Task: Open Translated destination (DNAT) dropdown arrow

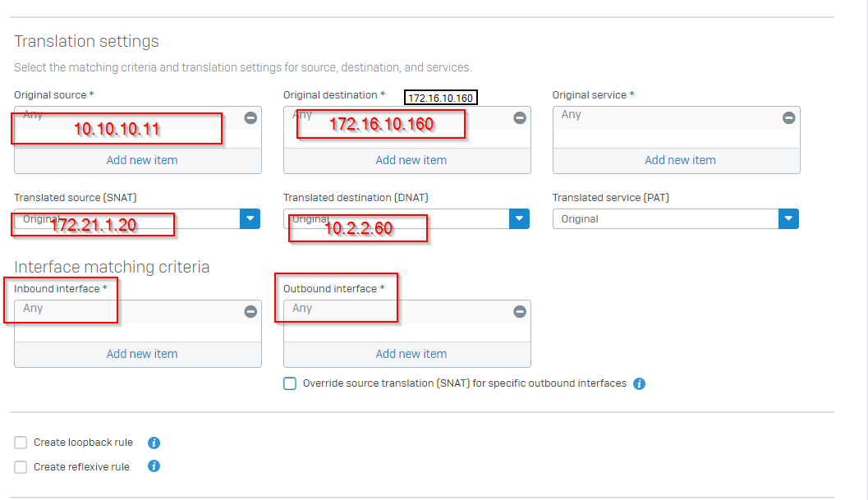Action: (519, 218)
